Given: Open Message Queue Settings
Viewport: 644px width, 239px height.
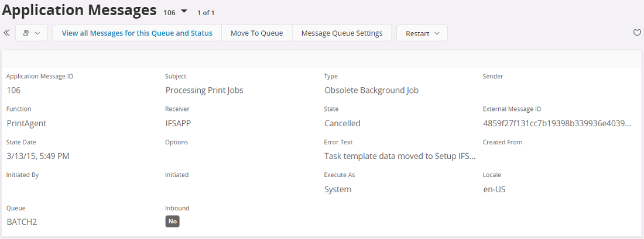Looking at the screenshot, I should coord(342,33).
